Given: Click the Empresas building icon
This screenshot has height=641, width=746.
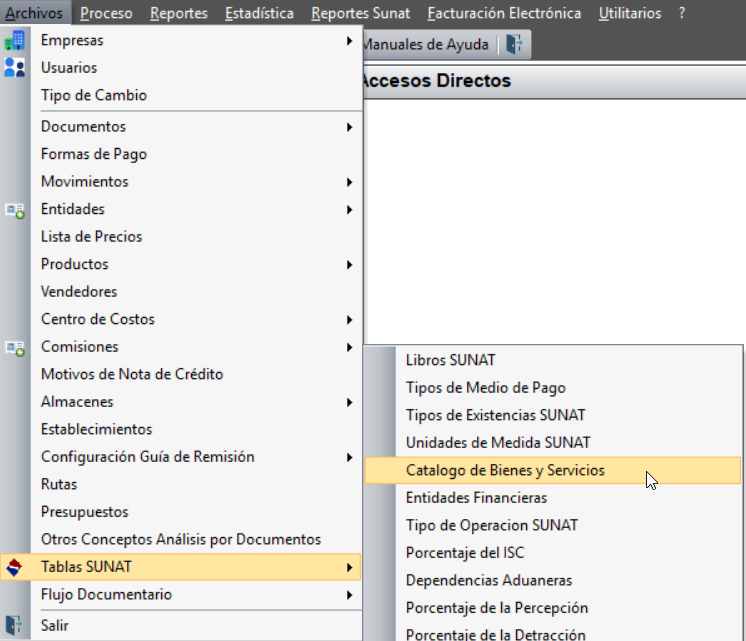Looking at the screenshot, I should coord(15,40).
